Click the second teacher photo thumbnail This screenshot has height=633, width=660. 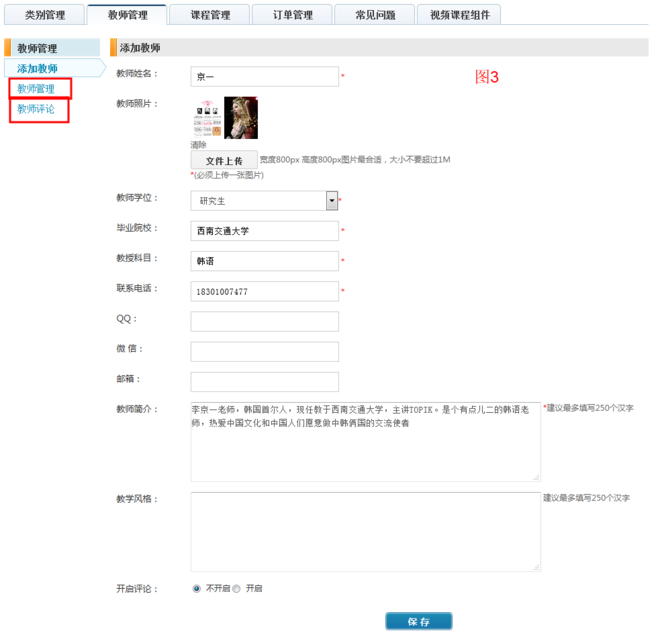[241, 118]
